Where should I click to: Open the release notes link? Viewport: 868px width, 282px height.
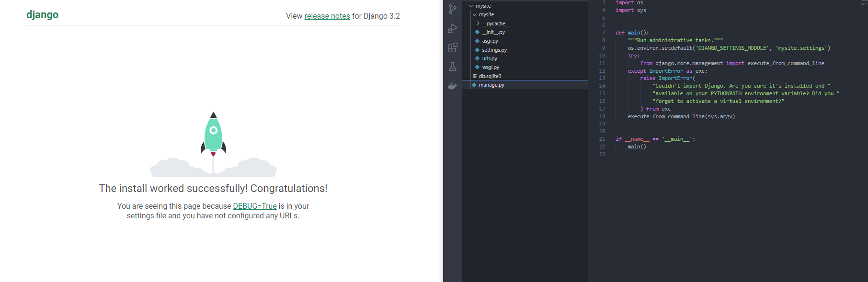tap(327, 16)
